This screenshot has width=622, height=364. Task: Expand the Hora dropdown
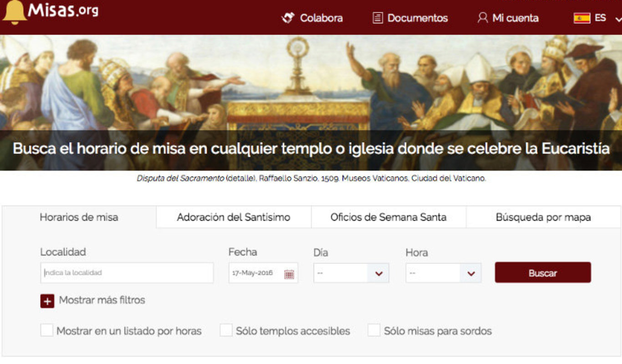(x=443, y=273)
